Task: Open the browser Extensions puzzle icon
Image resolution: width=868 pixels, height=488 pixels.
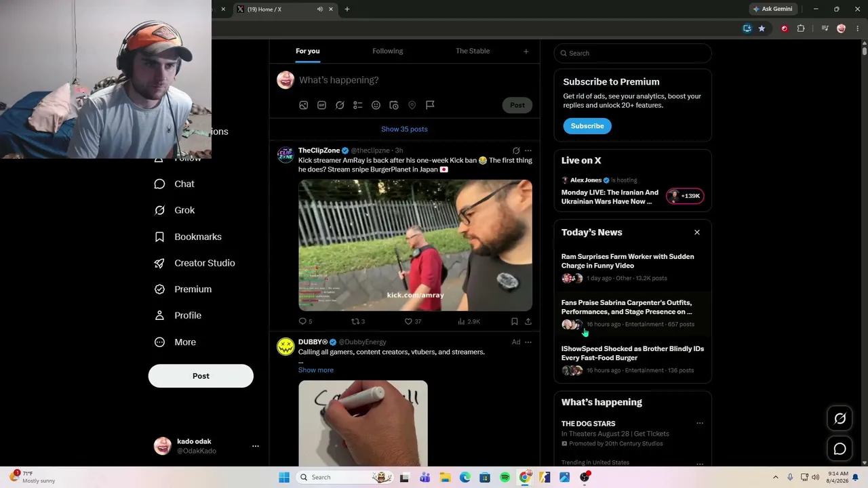Action: tap(801, 28)
